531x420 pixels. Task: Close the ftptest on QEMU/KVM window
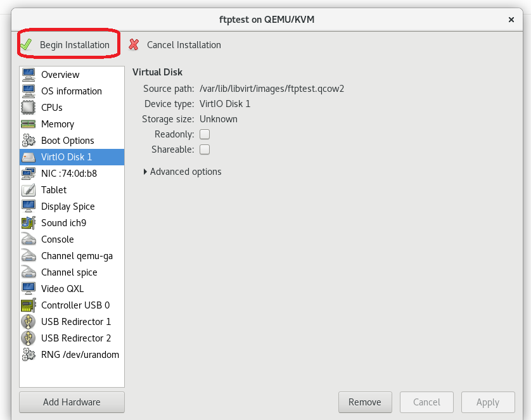(511, 20)
